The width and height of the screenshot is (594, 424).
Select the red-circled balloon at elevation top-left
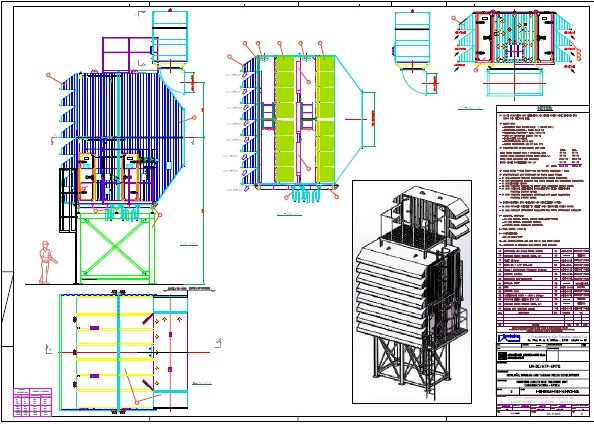click(48, 76)
